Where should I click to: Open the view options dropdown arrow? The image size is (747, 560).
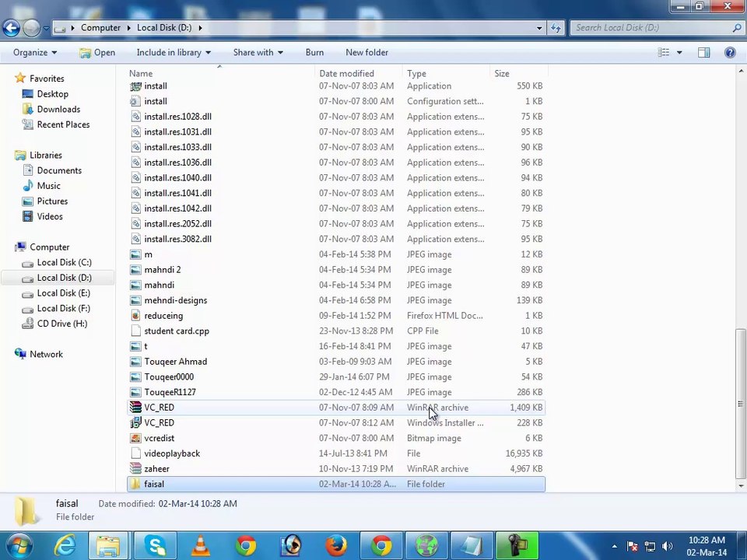pos(679,52)
